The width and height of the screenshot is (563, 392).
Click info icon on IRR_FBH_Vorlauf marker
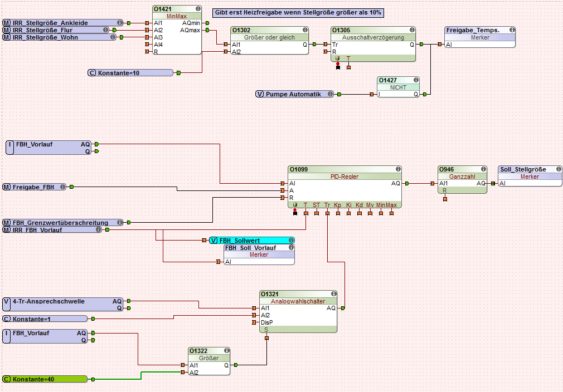click(x=98, y=229)
